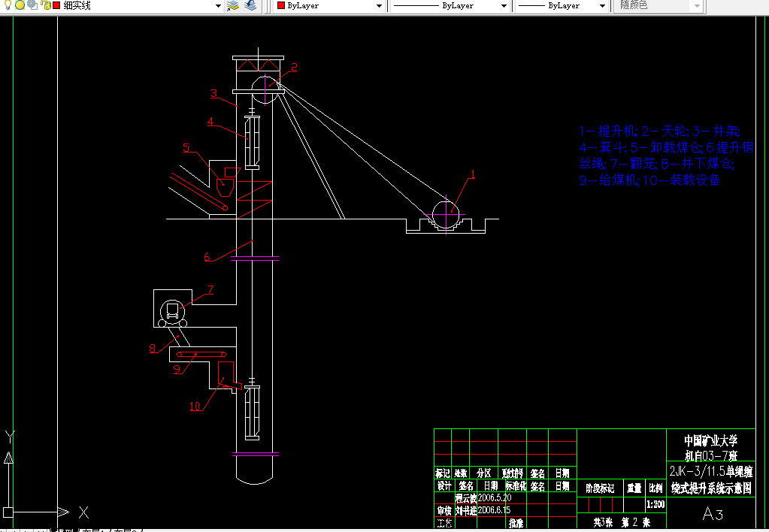Click the red callout number 3 by headframe

(213, 93)
